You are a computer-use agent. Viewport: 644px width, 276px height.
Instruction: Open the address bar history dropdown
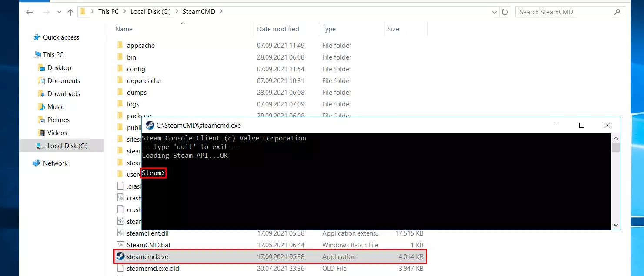click(x=494, y=12)
